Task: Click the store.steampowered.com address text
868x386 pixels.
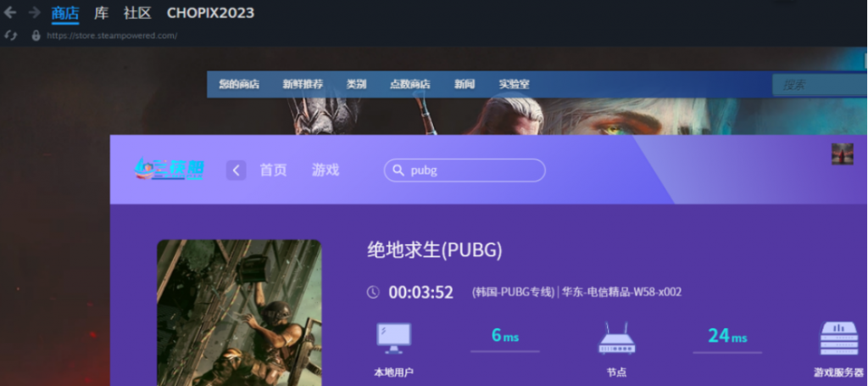Action: coord(112,36)
